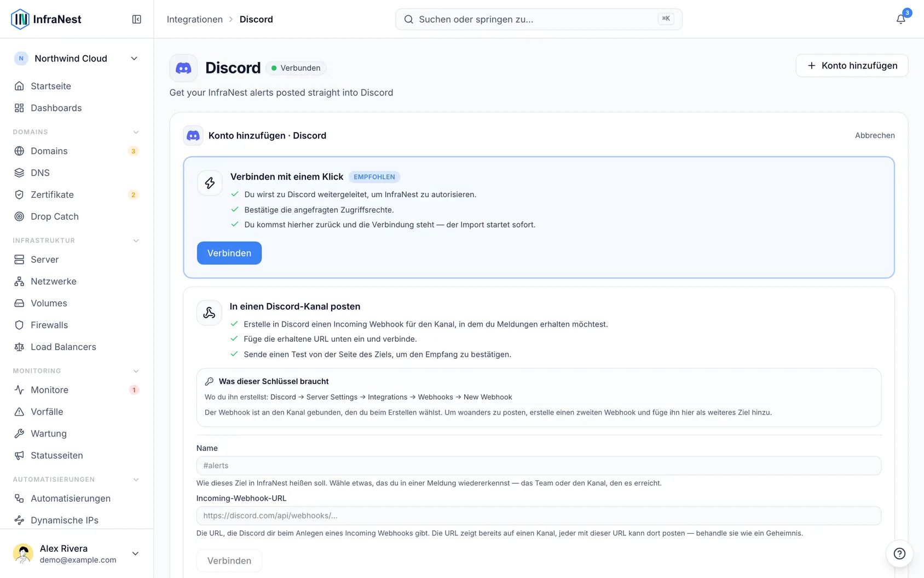The height and width of the screenshot is (578, 924).
Task: Open the notifications bell
Action: click(x=900, y=19)
